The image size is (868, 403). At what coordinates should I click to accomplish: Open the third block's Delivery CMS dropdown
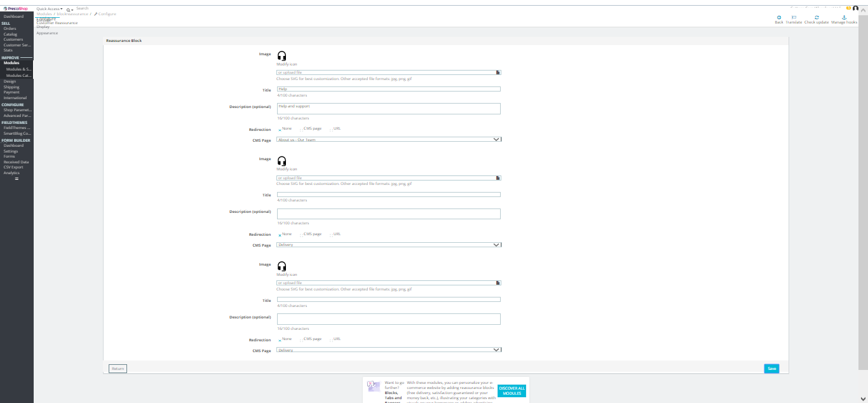[389, 350]
